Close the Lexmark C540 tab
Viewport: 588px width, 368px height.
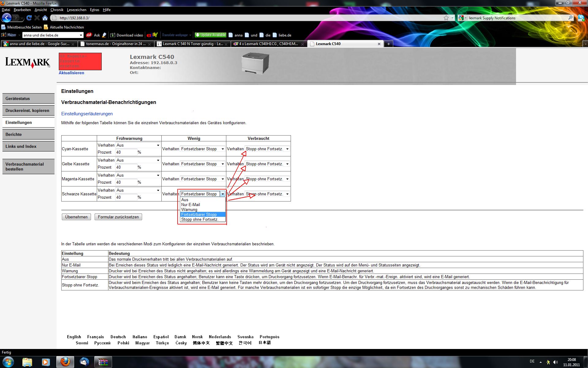click(379, 44)
